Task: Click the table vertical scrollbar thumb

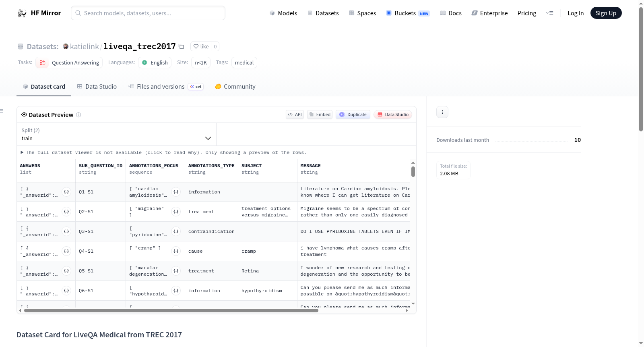Action: pyautogui.click(x=413, y=172)
